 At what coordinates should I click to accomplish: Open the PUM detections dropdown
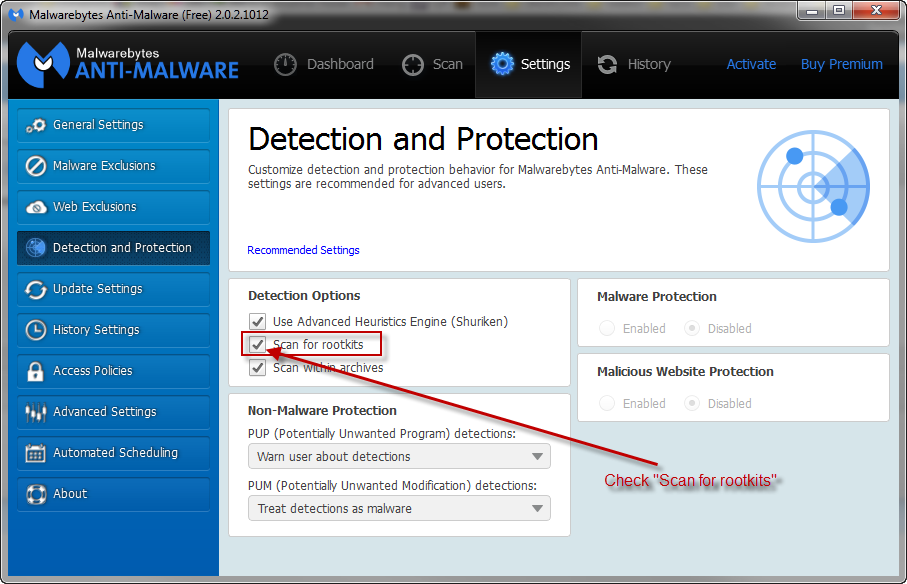pyautogui.click(x=399, y=508)
